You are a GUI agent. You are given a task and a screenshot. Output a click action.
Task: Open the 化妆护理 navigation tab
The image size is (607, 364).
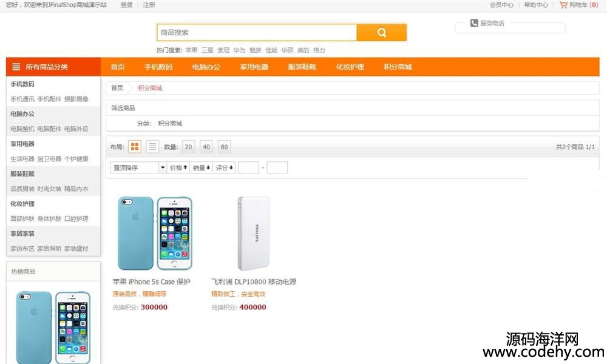coord(350,67)
